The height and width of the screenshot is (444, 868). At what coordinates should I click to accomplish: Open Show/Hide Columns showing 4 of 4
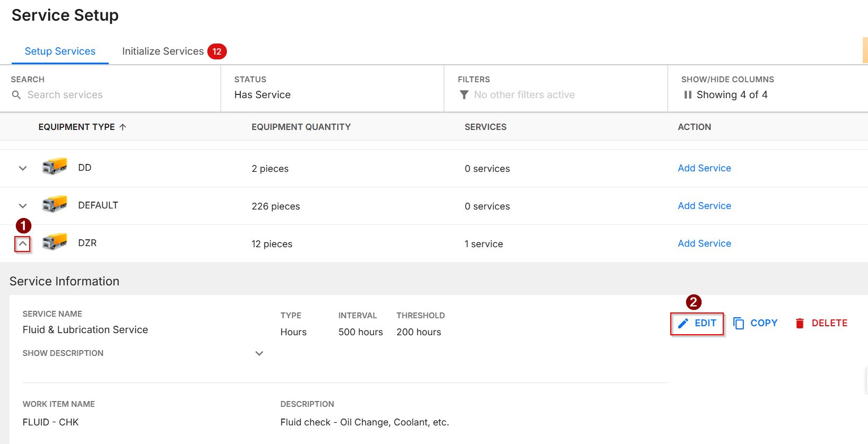(x=768, y=88)
